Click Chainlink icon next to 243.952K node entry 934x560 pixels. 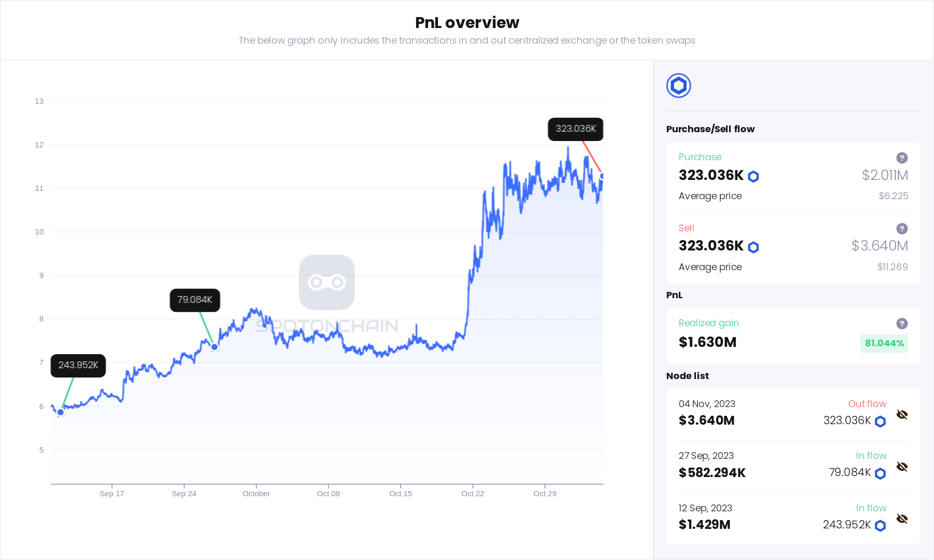(880, 525)
